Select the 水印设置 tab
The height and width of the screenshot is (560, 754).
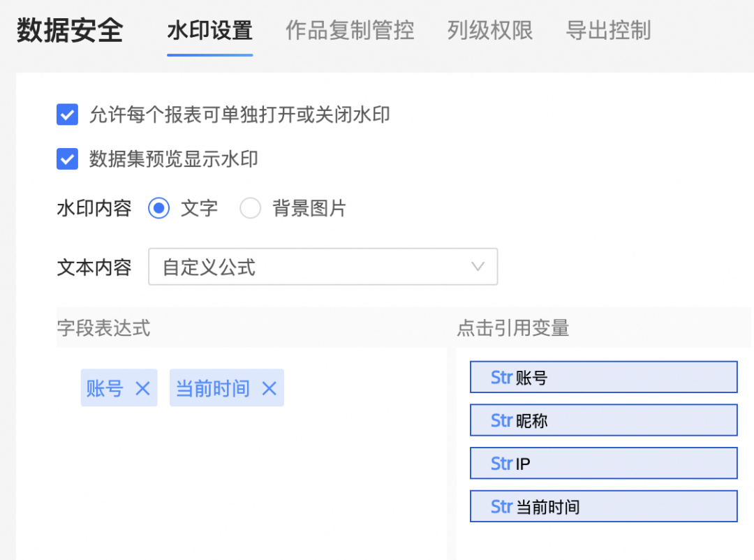click(209, 31)
